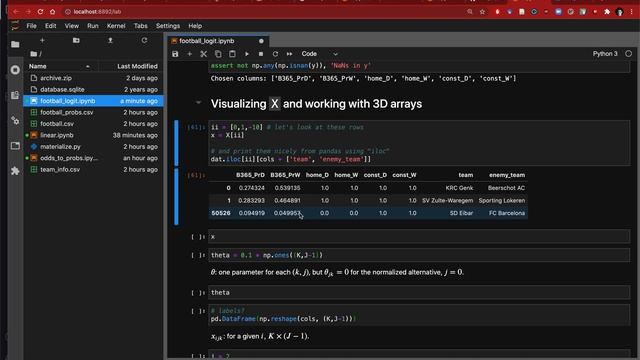Click the FC Barcelona cell in table
The width and height of the screenshot is (640, 360).
[507, 213]
